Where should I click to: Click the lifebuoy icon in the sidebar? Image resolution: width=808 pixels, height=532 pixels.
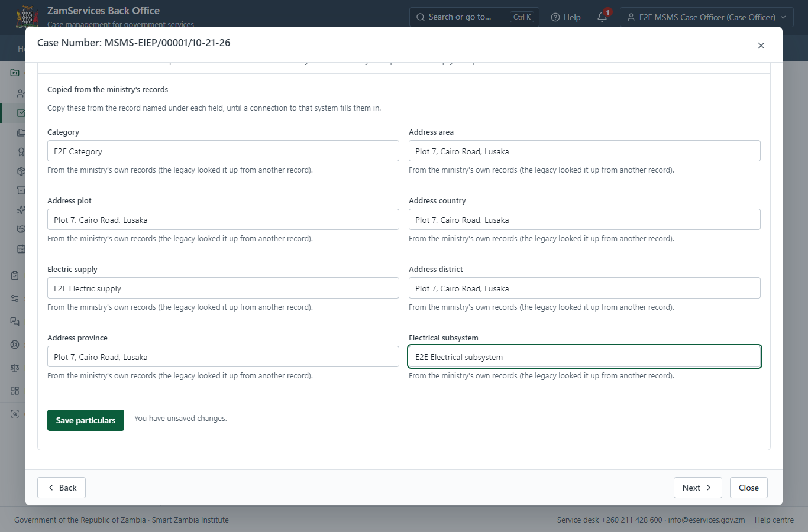(x=15, y=345)
